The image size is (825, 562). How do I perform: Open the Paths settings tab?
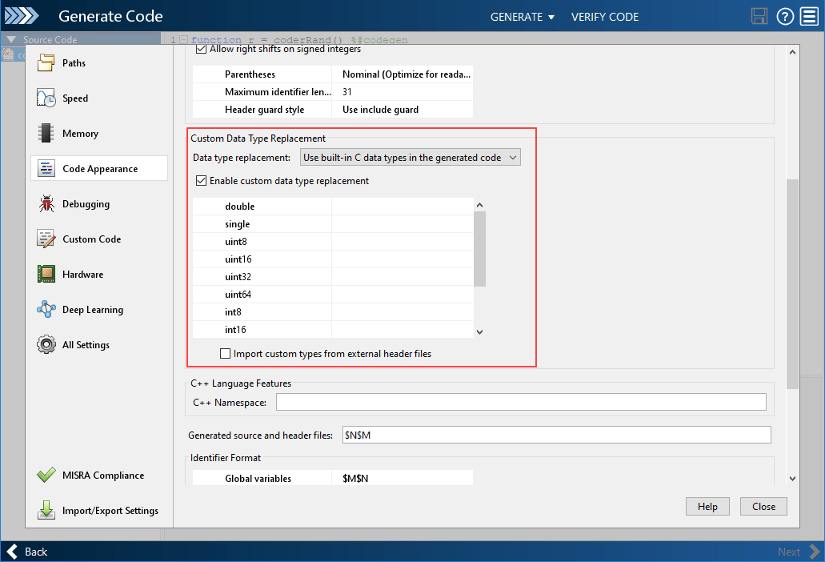click(x=99, y=63)
